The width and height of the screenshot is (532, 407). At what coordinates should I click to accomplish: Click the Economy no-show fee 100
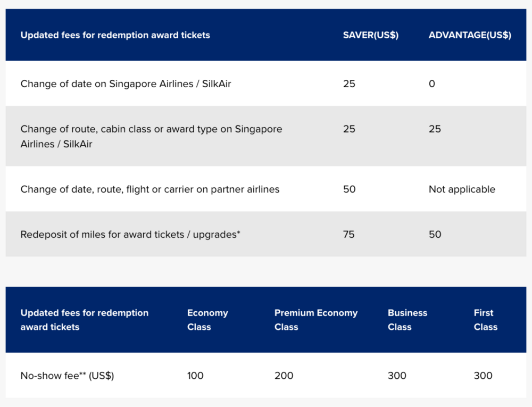(x=195, y=376)
